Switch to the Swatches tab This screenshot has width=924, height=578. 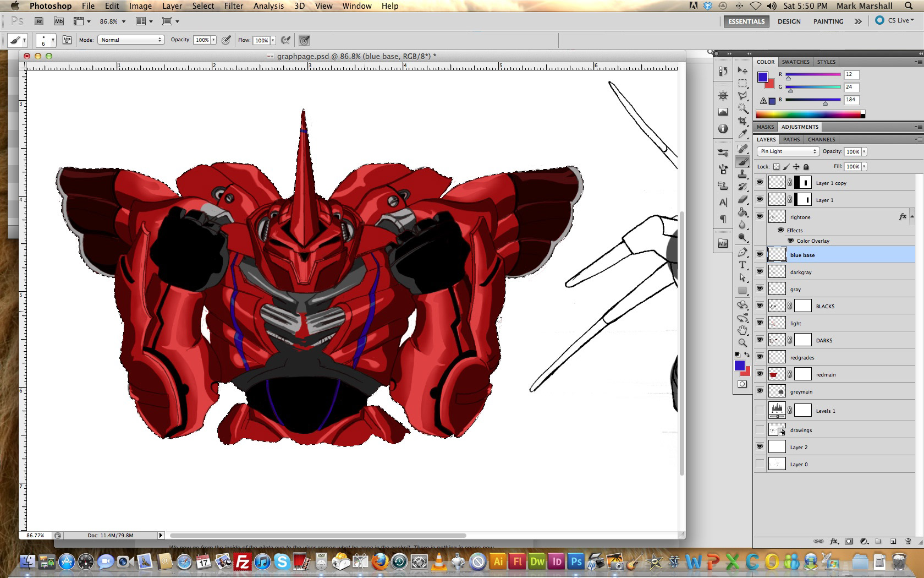[x=795, y=62]
